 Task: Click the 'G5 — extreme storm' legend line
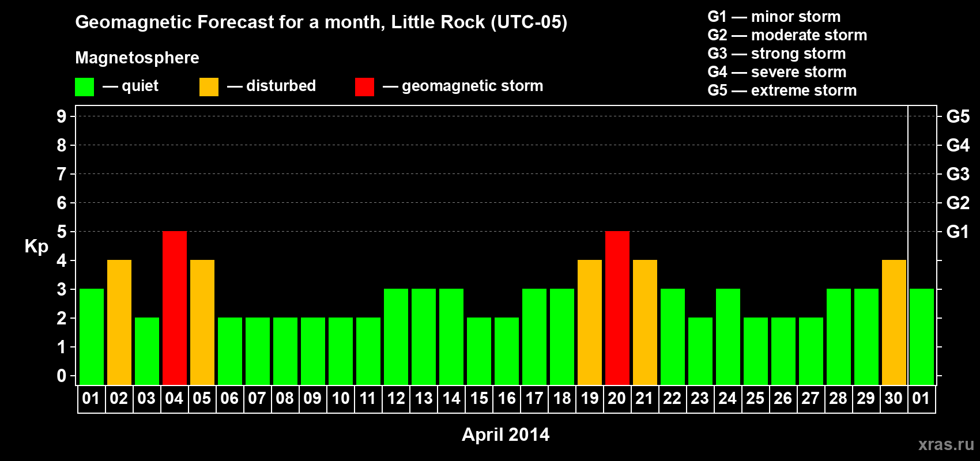[x=782, y=90]
